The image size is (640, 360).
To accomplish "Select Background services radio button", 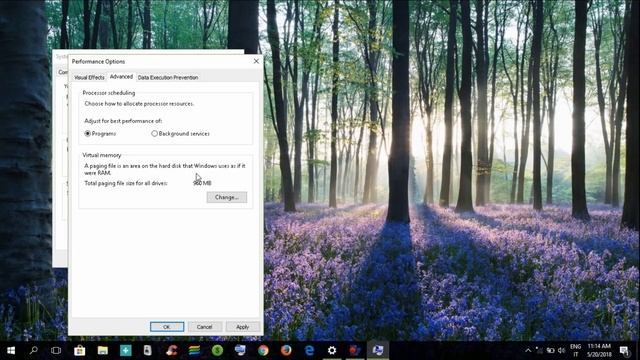I will [154, 133].
